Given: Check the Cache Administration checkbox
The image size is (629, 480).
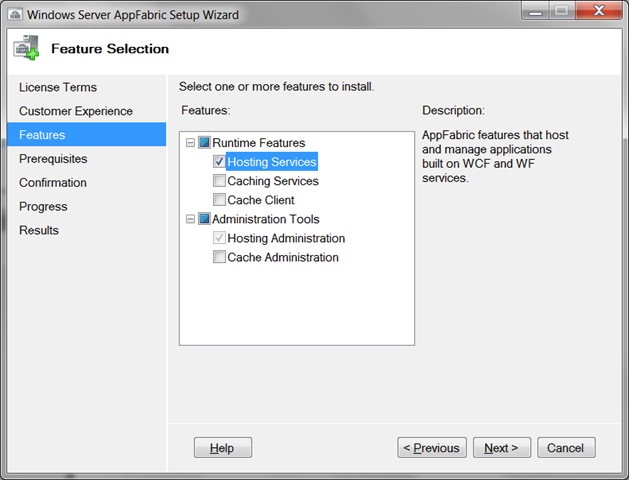Looking at the screenshot, I should coord(219,257).
